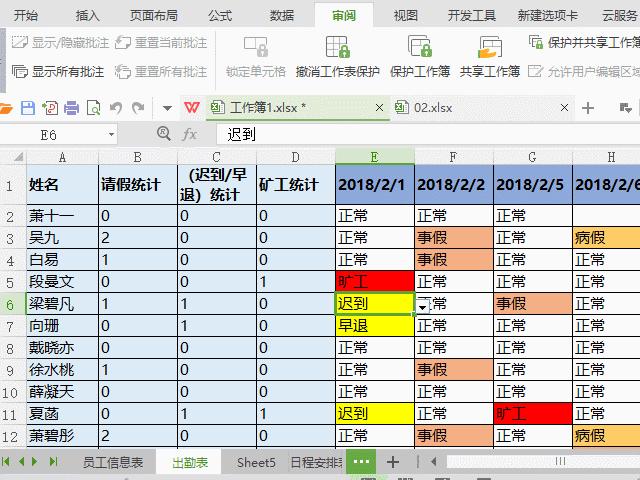Select the red 旷工 cell in row 11
Image resolution: width=640 pixels, height=480 pixels.
(x=533, y=414)
